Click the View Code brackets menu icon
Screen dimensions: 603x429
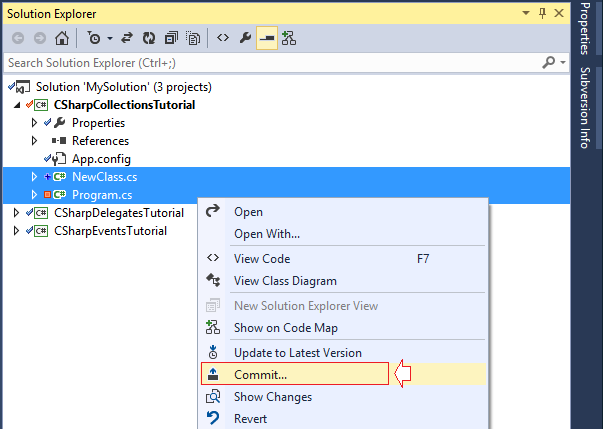pyautogui.click(x=213, y=258)
